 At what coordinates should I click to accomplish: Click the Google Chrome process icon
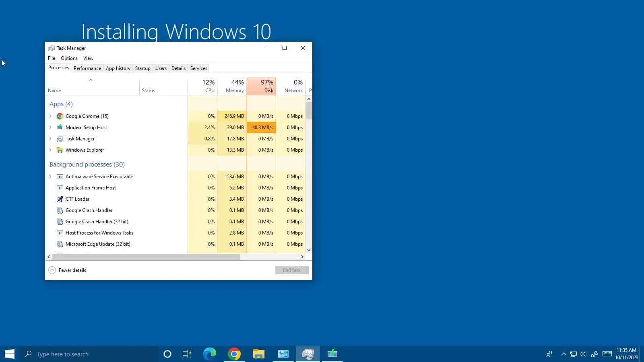click(60, 116)
